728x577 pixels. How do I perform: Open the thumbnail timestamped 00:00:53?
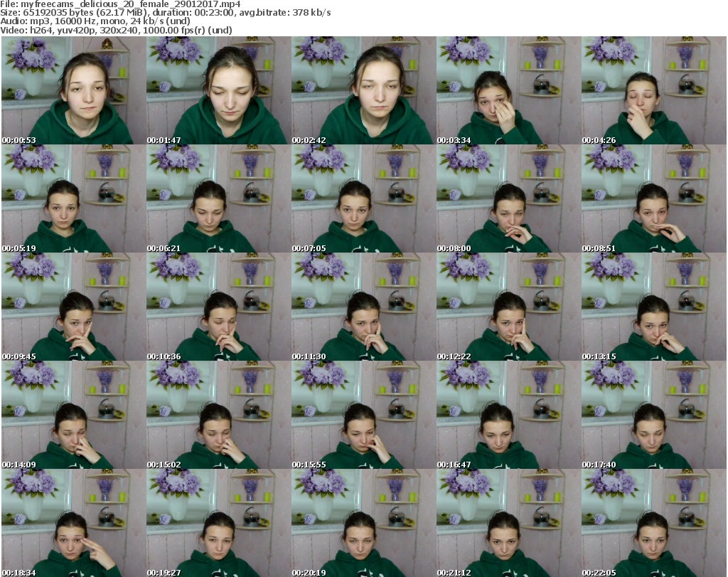[x=73, y=91]
